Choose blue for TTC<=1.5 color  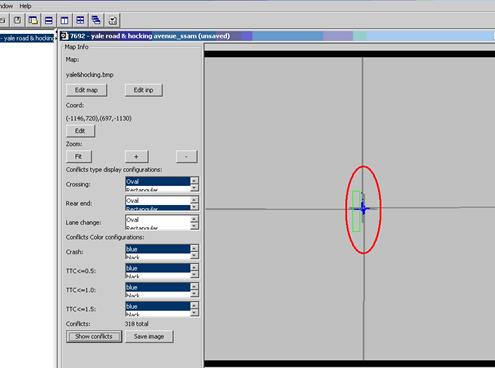158,306
